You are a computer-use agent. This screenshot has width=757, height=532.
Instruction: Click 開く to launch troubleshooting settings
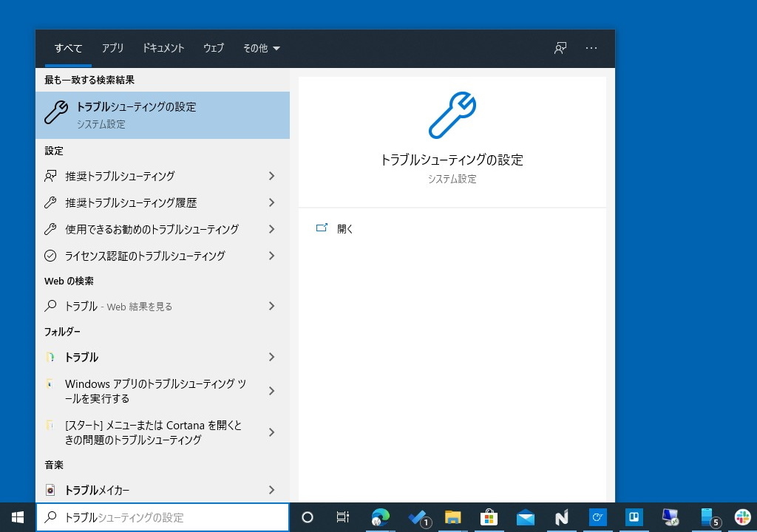click(x=344, y=228)
